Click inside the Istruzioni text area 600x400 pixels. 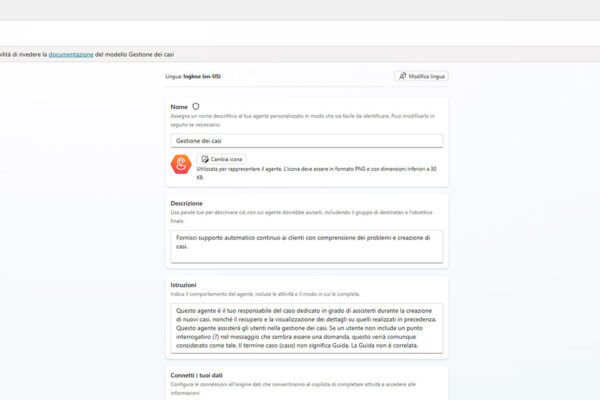307,328
